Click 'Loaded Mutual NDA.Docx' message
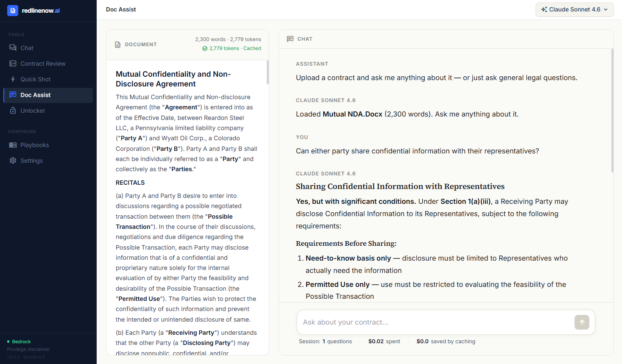 pos(407,114)
